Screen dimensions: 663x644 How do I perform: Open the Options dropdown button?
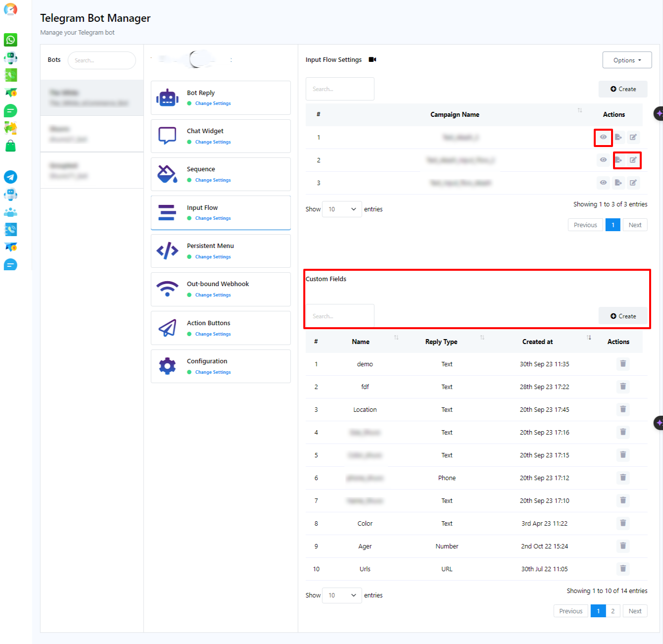[x=627, y=60]
